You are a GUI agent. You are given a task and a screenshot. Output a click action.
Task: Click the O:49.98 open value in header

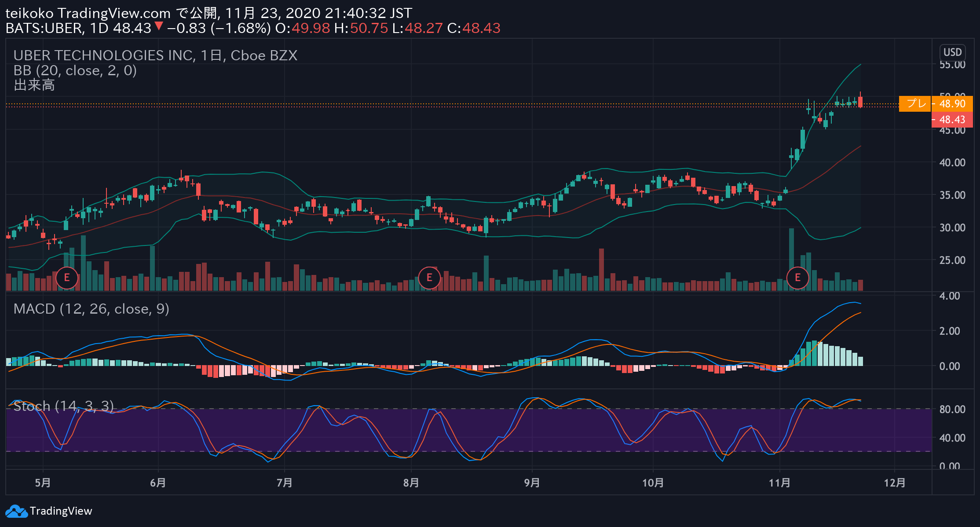tap(303, 28)
